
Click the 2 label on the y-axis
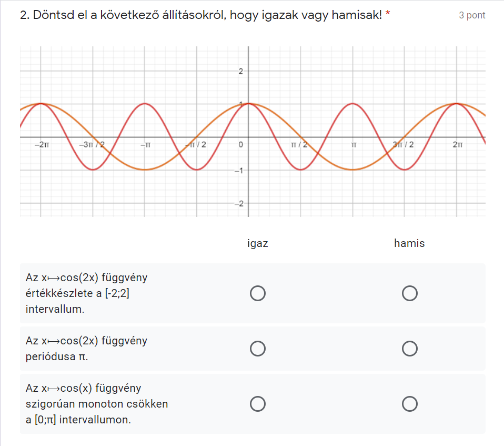[x=240, y=71]
